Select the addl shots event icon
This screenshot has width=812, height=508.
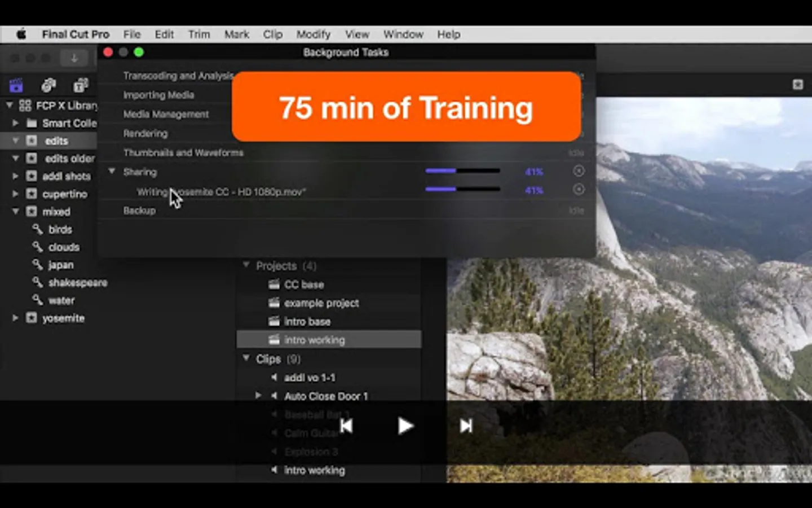[x=32, y=176]
